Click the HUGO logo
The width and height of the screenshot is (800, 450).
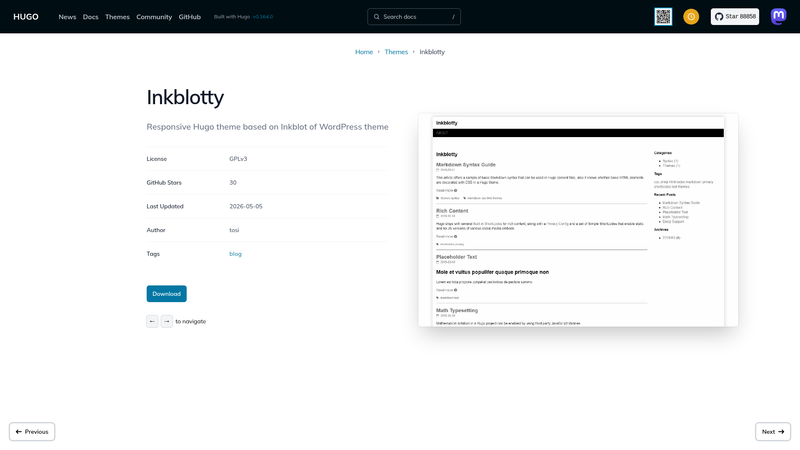[26, 17]
